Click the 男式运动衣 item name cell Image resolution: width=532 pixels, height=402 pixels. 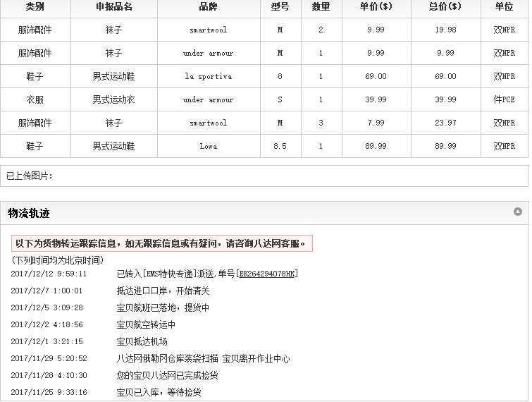click(113, 99)
